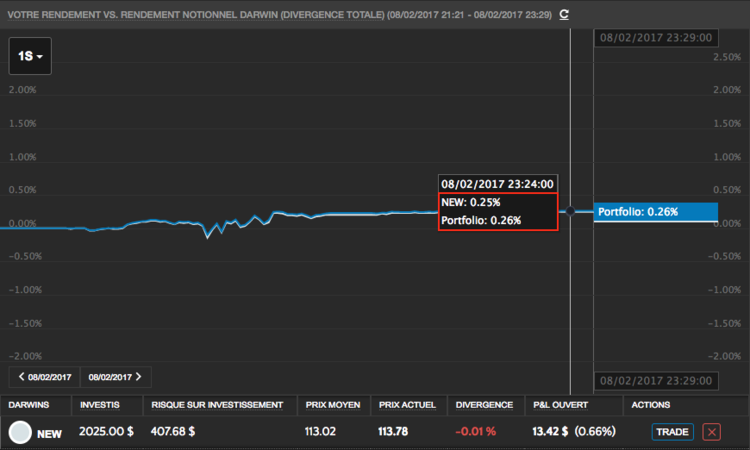Click the NEW darwin round avatar
Screen dimensions: 750x450
coord(20,432)
